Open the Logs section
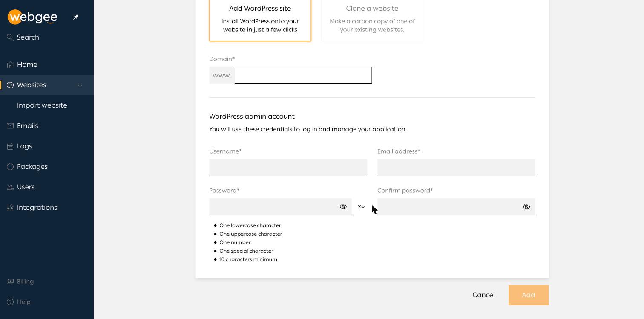The width and height of the screenshot is (644, 319). [47, 146]
